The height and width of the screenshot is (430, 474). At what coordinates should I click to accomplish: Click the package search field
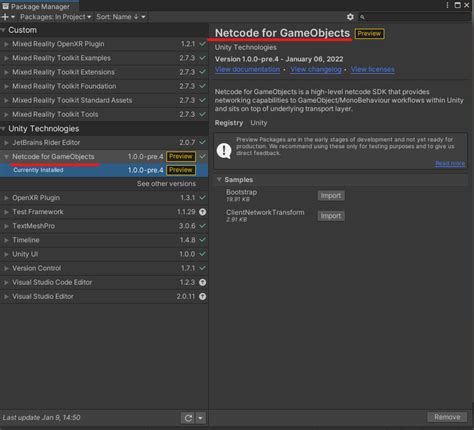(414, 17)
